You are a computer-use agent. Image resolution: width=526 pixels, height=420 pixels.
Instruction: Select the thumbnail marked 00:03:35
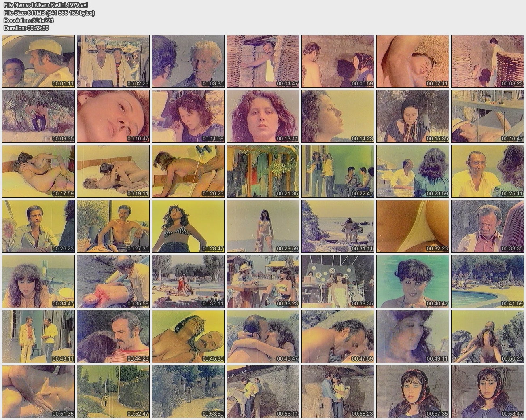click(188, 62)
